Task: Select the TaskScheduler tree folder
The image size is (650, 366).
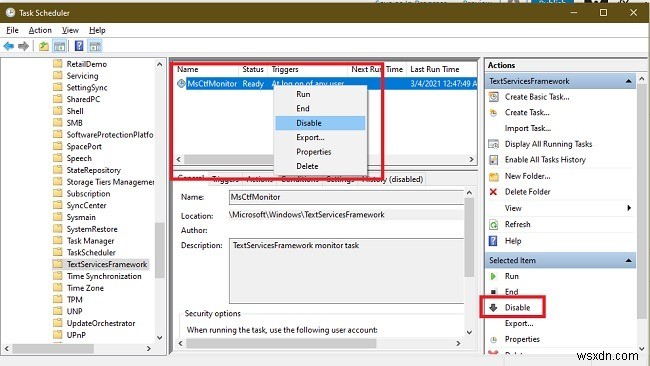Action: point(91,252)
